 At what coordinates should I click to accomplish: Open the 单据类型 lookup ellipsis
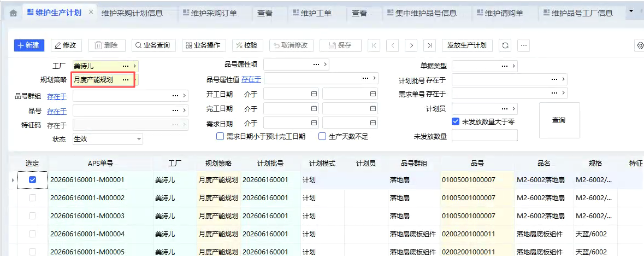505,66
